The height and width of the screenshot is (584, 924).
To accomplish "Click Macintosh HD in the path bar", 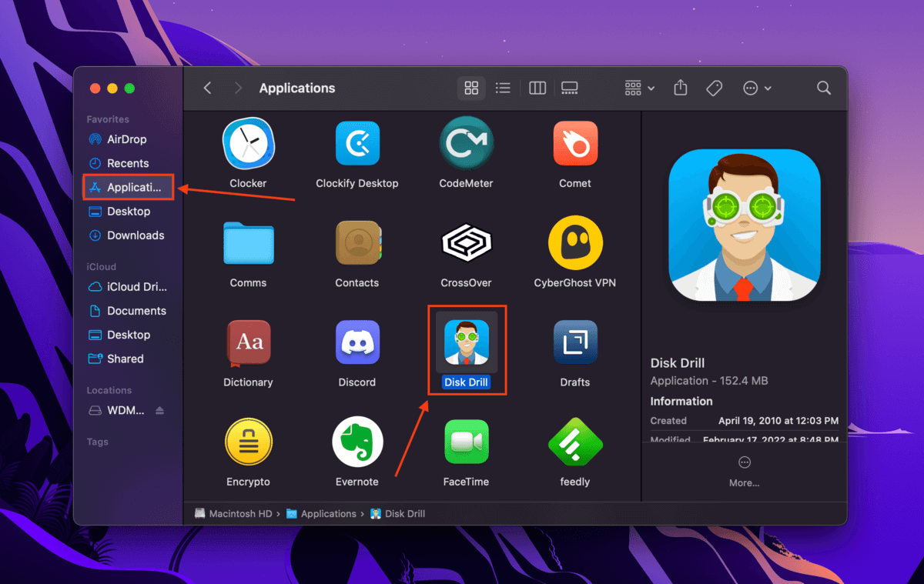I will (x=233, y=513).
